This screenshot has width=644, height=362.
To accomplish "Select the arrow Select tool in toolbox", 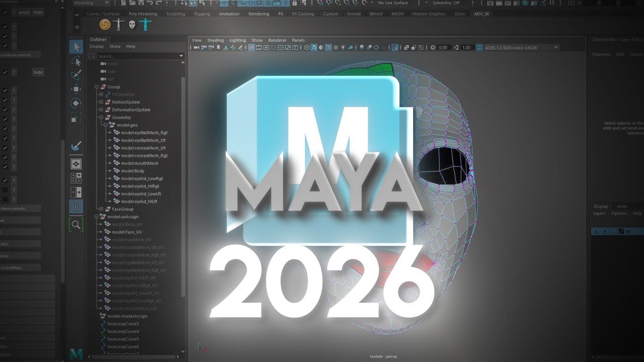I will (76, 47).
